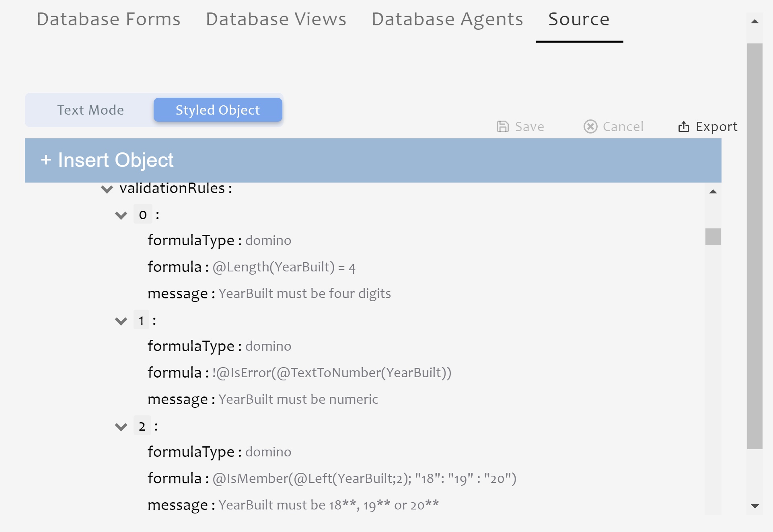
Task: Open the Database Forms tab
Action: [109, 19]
